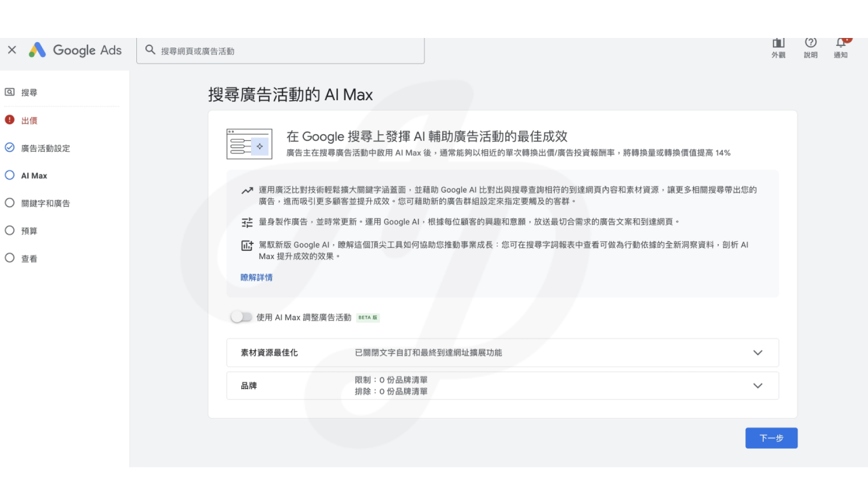Click the 排除：0 份品牌清單 text

pos(391,391)
